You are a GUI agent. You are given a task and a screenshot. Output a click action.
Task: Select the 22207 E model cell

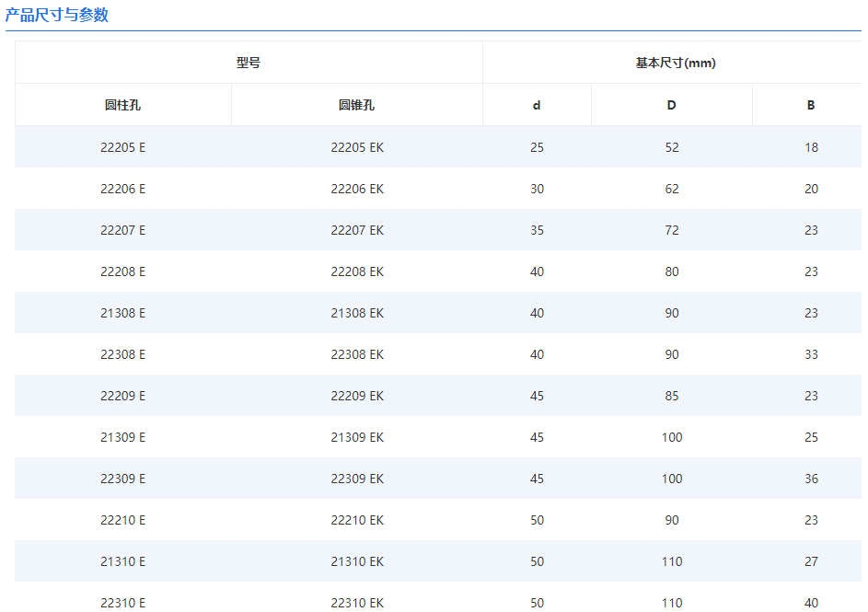click(x=122, y=230)
